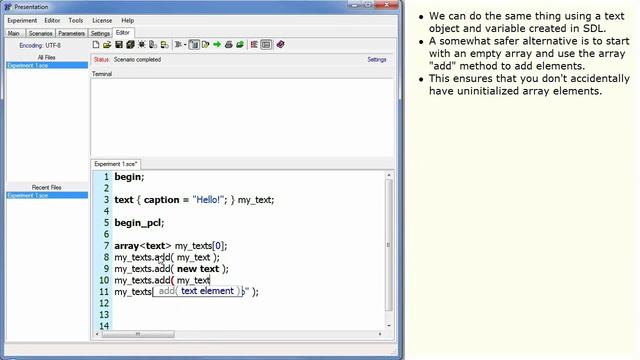Switch to the Parameters tab

[x=71, y=33]
